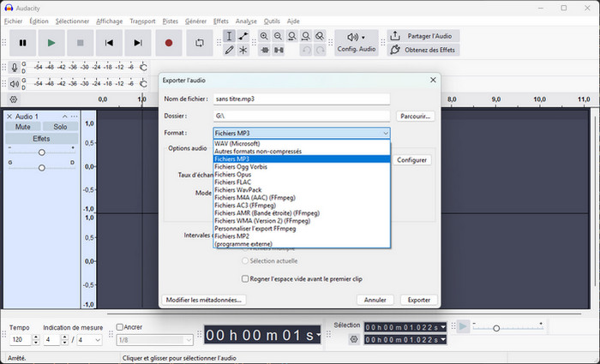
Task: Choose Fichiers FLAC format
Action: tap(302, 182)
